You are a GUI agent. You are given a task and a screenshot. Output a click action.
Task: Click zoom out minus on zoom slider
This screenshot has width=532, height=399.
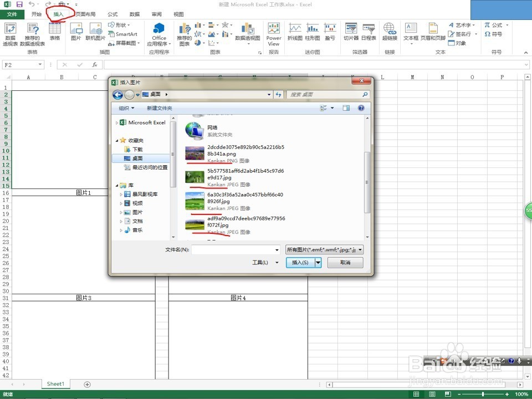[459, 394]
